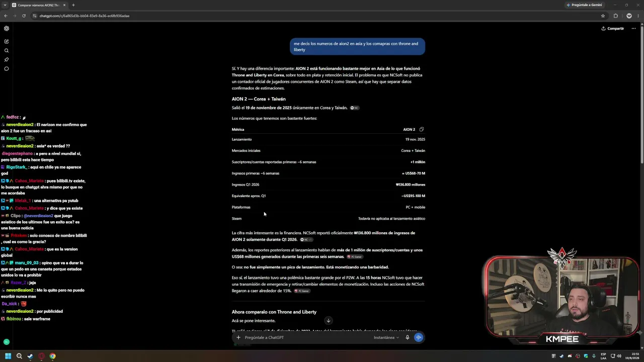The height and width of the screenshot is (362, 644).
Task: Open the Instantánea model dropdown
Action: coord(386,337)
